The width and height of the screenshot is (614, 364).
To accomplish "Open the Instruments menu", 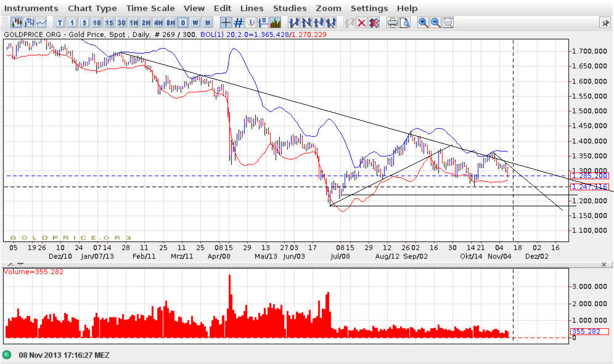I will [x=31, y=8].
